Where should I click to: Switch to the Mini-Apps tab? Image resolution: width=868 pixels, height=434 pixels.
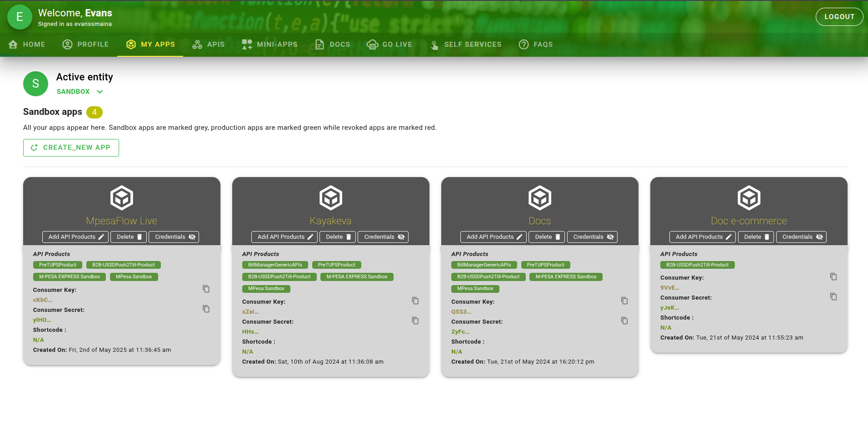269,44
